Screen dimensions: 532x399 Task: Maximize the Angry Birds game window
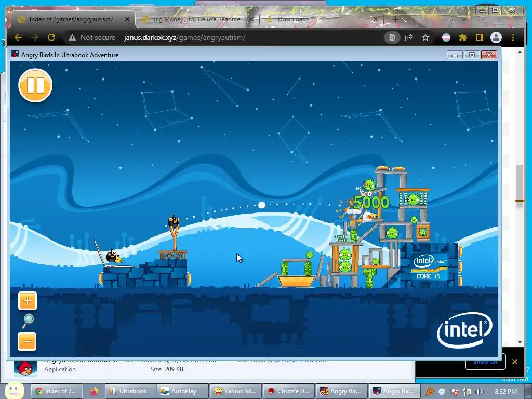472,55
